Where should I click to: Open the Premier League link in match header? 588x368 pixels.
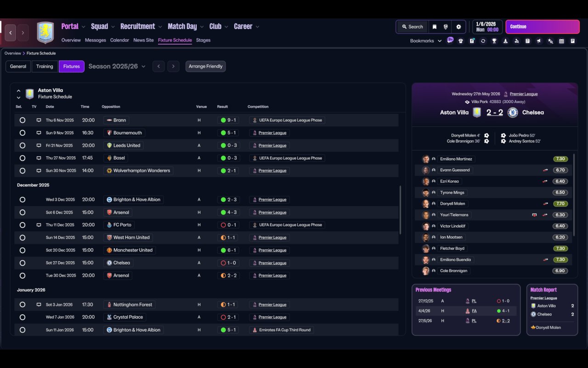[524, 94]
